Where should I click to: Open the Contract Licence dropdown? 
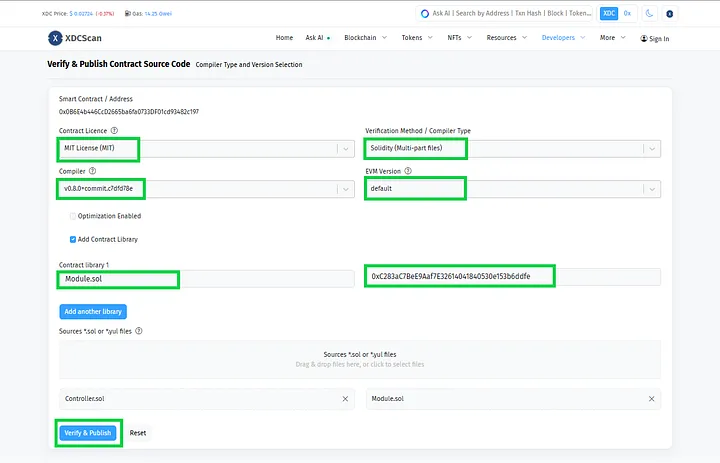click(345, 148)
